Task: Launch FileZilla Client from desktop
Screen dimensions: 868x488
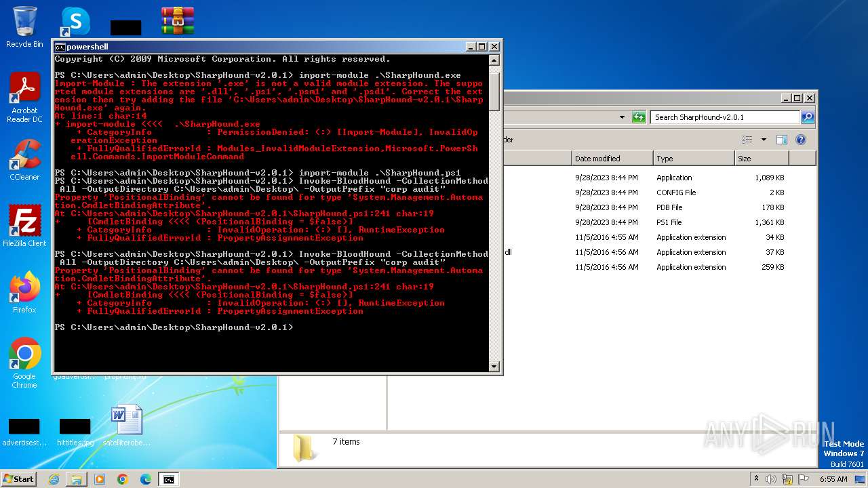Action: tap(24, 226)
